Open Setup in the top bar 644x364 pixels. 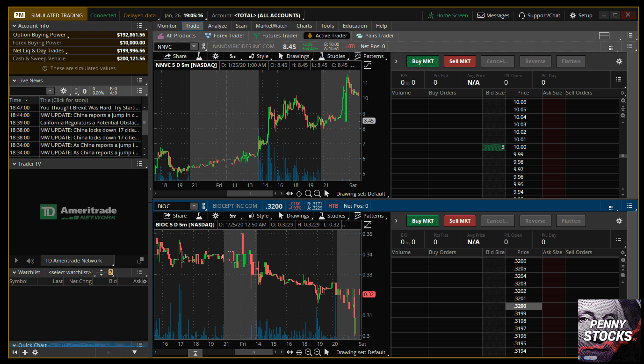pos(581,15)
